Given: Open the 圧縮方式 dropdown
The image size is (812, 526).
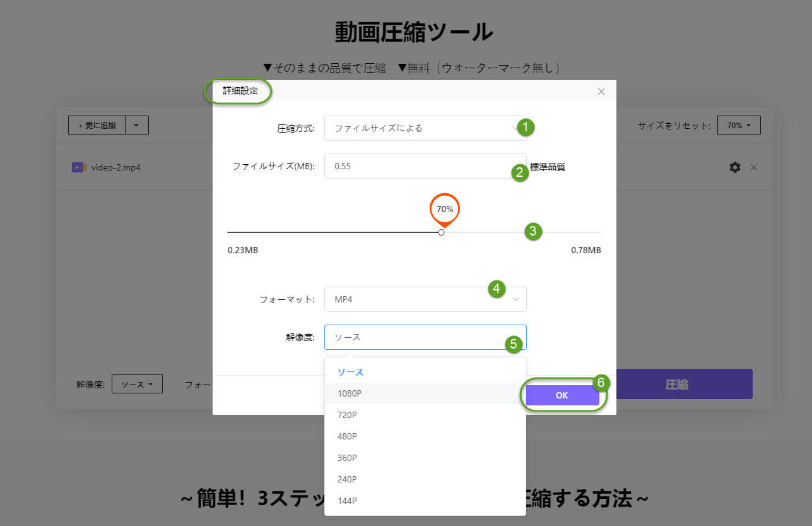Looking at the screenshot, I should click(424, 128).
